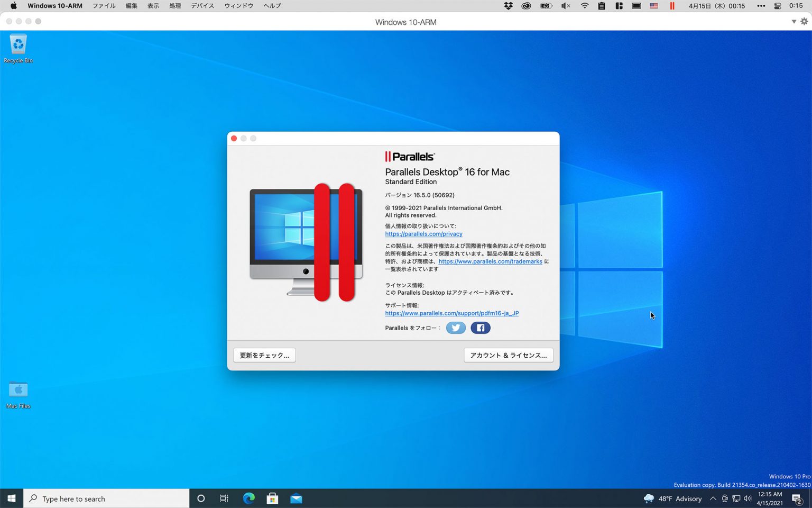Follow Parallels on Facebook
This screenshot has height=508, width=812.
click(x=481, y=328)
